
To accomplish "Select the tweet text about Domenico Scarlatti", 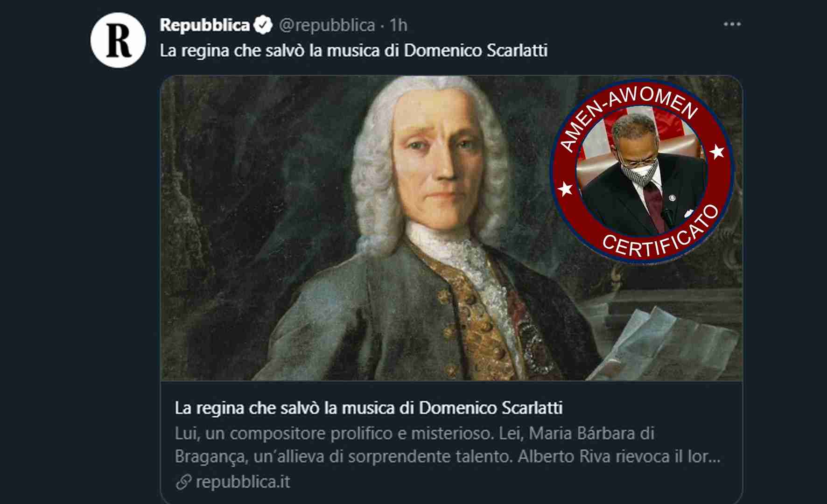I will (353, 50).
